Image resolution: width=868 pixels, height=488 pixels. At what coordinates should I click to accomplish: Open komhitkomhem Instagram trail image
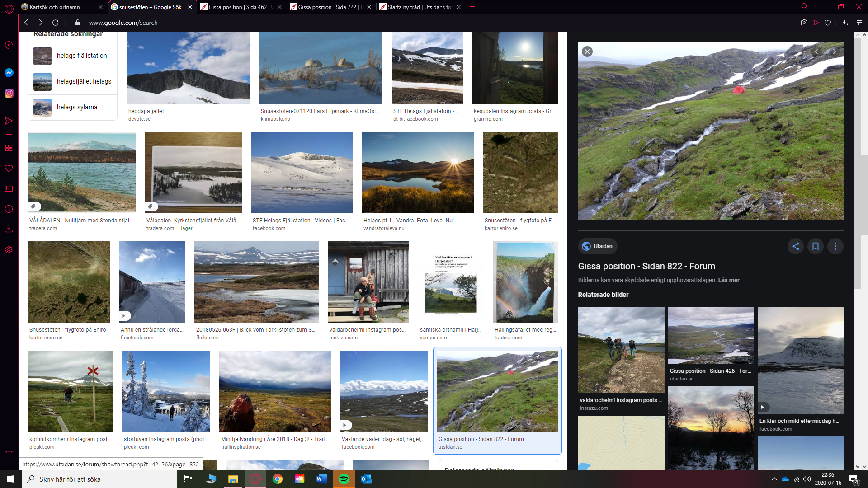[x=70, y=391]
